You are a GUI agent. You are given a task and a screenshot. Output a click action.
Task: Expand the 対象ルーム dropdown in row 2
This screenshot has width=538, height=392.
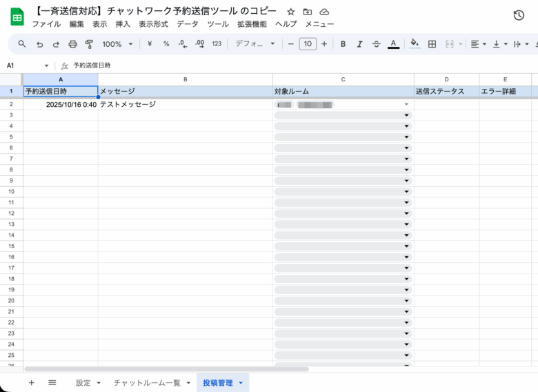[x=406, y=105]
